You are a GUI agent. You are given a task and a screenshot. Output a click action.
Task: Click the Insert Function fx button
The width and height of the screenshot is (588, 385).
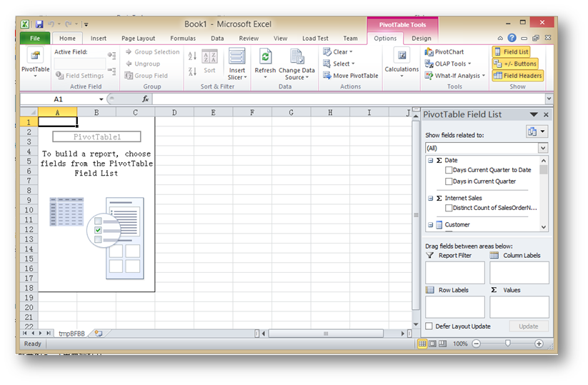(x=146, y=99)
